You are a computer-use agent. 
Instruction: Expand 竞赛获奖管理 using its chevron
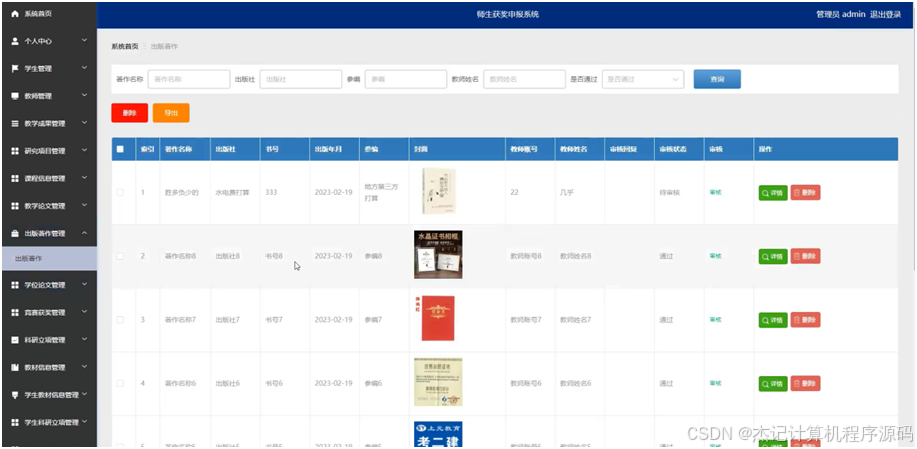tap(84, 312)
